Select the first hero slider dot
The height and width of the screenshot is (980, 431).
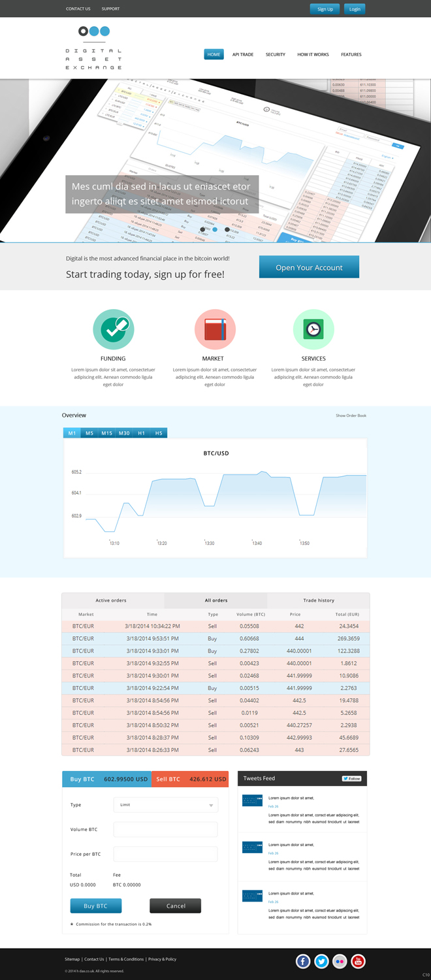click(202, 229)
